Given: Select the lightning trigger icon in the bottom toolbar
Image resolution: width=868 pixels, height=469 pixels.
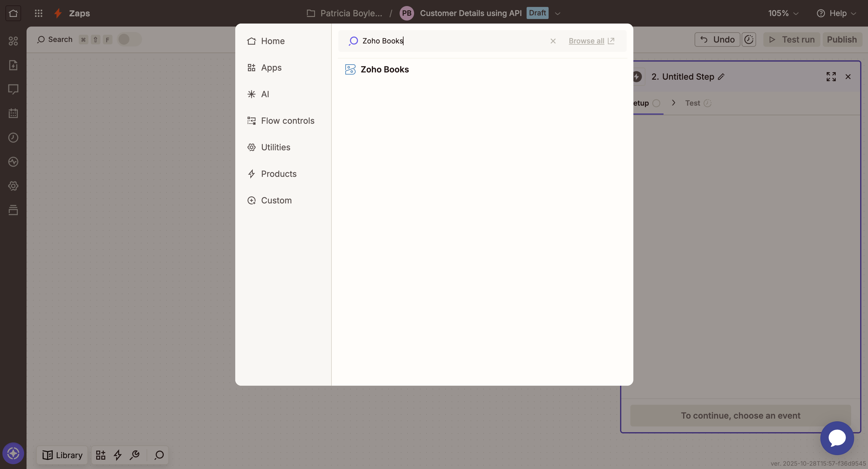Looking at the screenshot, I should pos(117,455).
